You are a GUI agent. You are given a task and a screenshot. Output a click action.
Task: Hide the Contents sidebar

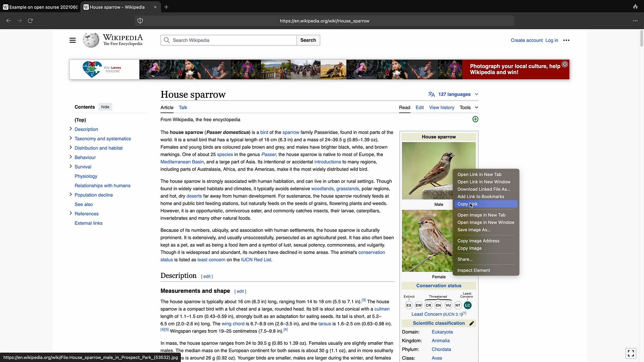pyautogui.click(x=105, y=107)
